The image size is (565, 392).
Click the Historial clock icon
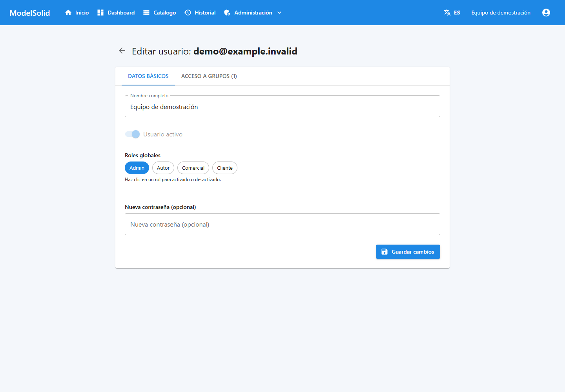[x=188, y=13]
